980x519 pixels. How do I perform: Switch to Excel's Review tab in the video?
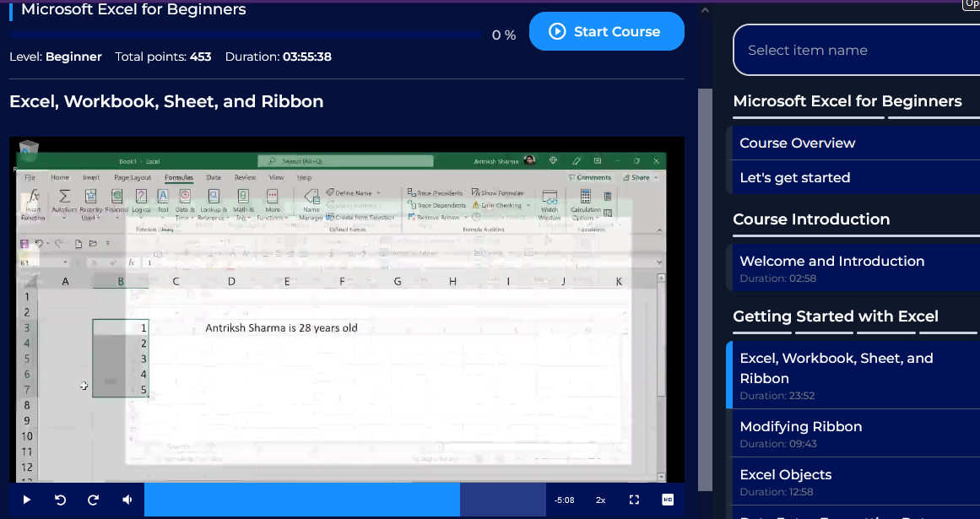[x=245, y=177]
